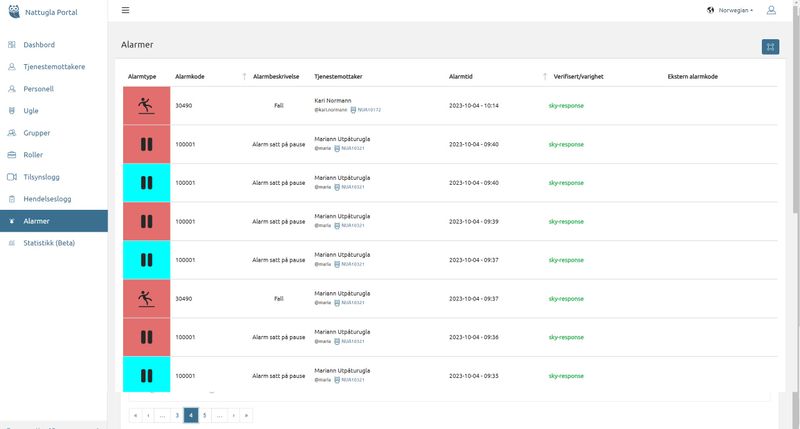Jump to the last page of alarms
The image size is (800, 429).
(247, 414)
